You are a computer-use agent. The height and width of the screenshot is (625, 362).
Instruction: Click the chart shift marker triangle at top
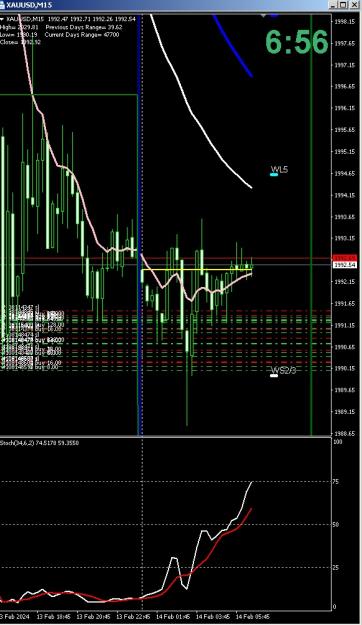(x=264, y=16)
